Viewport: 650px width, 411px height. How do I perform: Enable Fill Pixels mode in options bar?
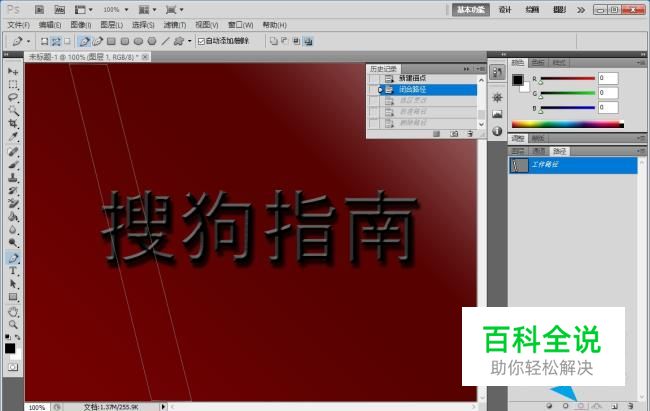pyautogui.click(x=67, y=41)
